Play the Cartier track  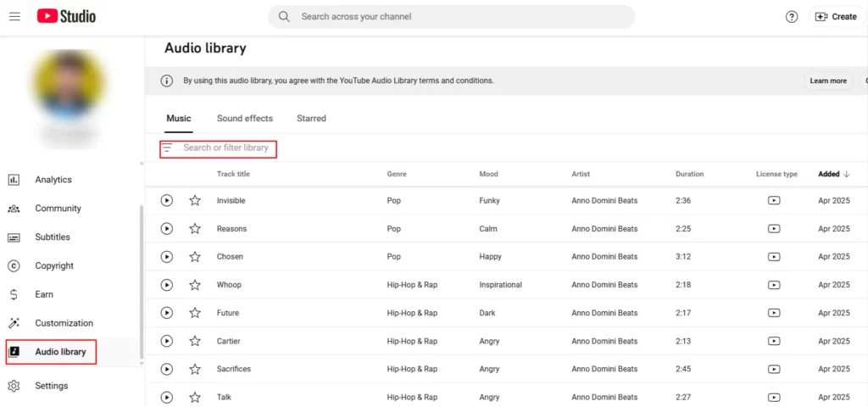click(167, 341)
